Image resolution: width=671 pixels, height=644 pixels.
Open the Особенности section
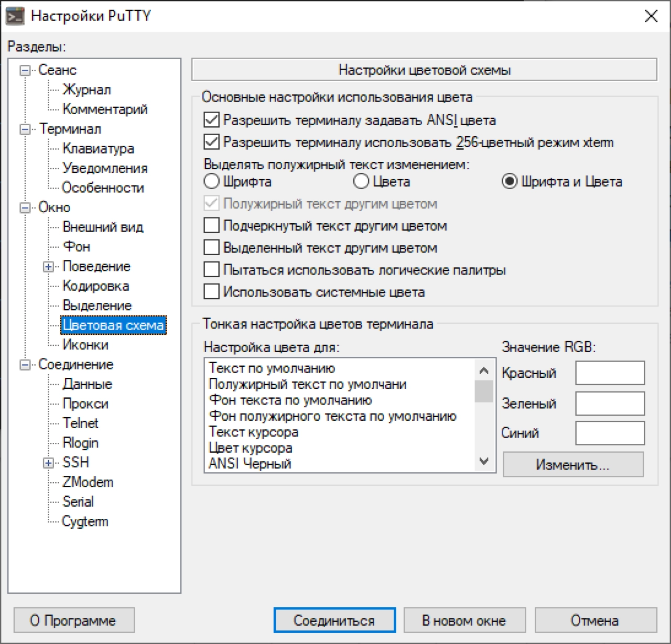pyautogui.click(x=103, y=188)
